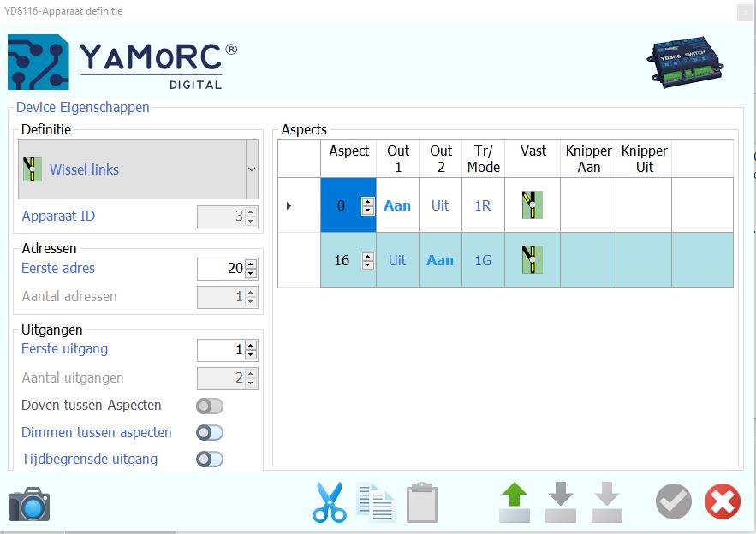The width and height of the screenshot is (756, 534).
Task: Click the Knipper Aan column header
Action: [588, 159]
